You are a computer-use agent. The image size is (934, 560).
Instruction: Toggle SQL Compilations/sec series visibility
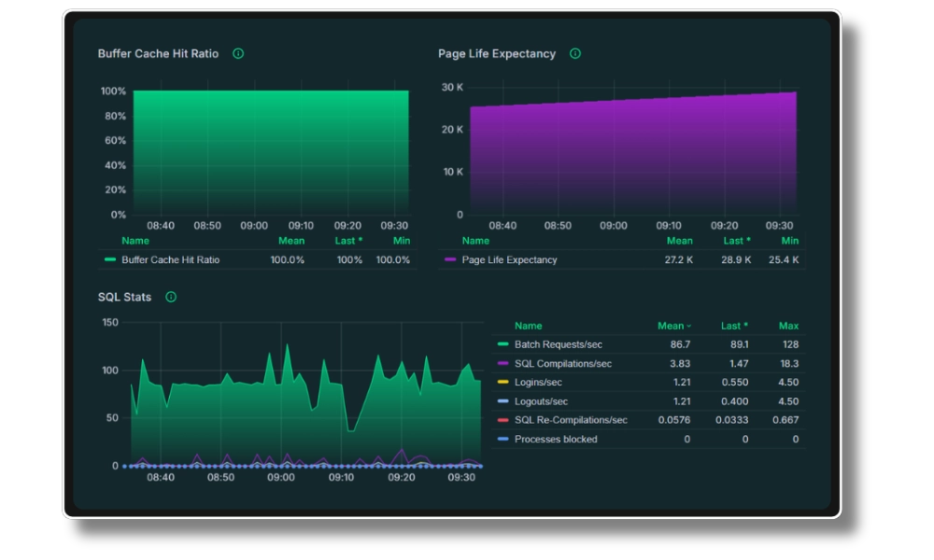click(562, 364)
